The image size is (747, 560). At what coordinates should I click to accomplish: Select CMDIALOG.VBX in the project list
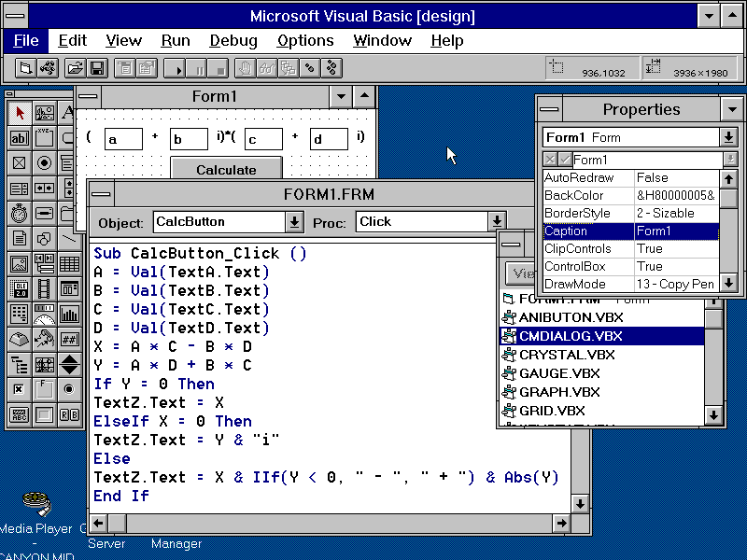point(571,336)
